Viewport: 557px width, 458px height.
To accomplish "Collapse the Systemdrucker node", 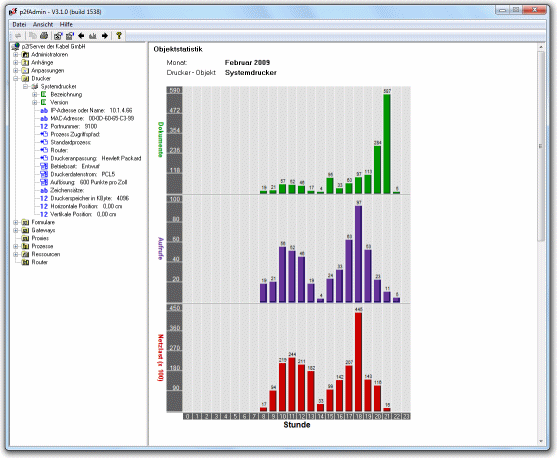I will click(x=25, y=87).
